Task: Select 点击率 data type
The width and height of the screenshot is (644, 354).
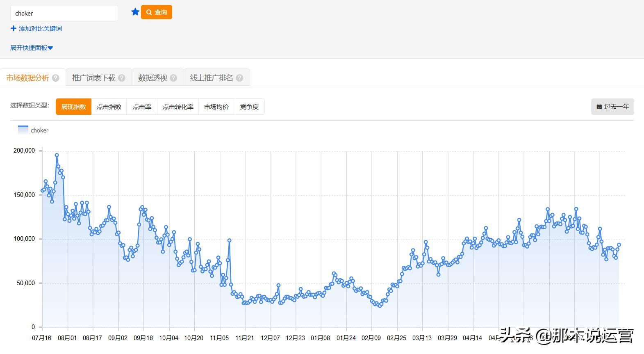Action: (x=142, y=107)
